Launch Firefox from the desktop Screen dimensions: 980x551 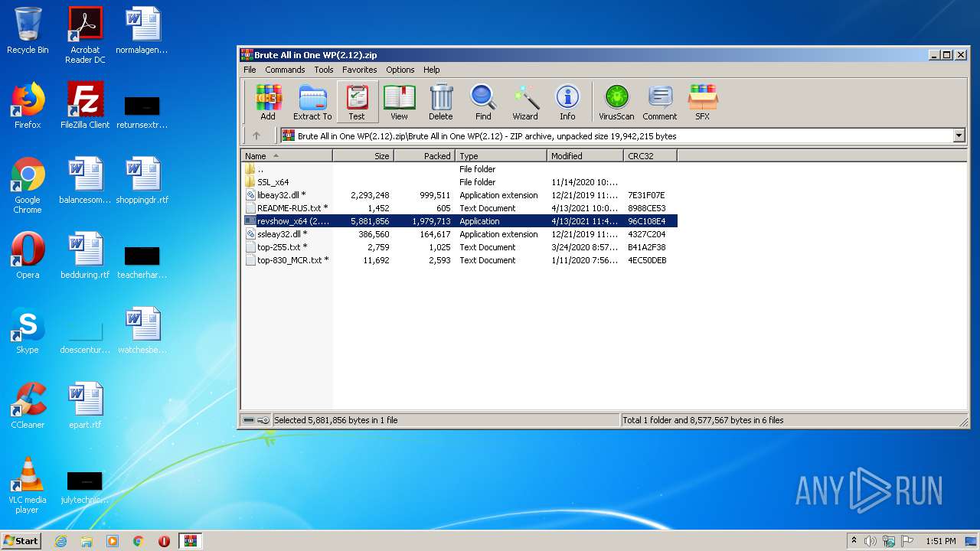(28, 106)
